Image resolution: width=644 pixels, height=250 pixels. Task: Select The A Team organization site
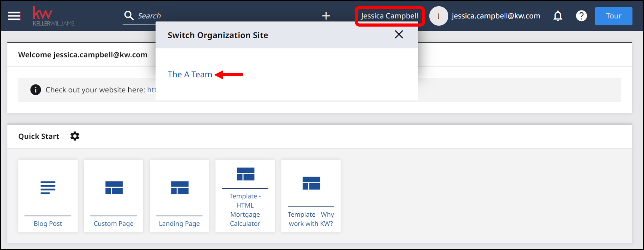pos(190,74)
